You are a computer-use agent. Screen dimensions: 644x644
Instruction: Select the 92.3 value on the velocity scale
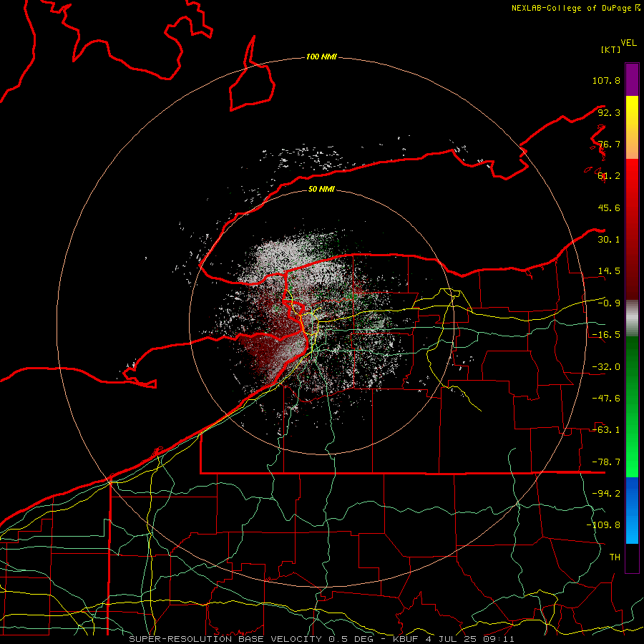(x=609, y=112)
